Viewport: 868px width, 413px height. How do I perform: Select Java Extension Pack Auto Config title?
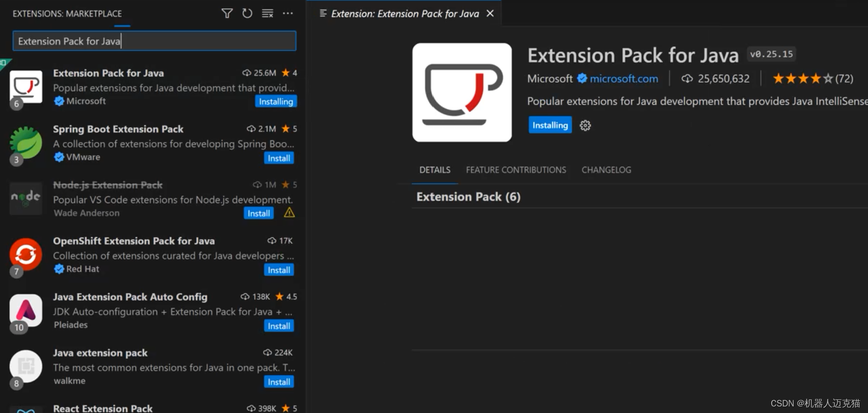tap(130, 297)
